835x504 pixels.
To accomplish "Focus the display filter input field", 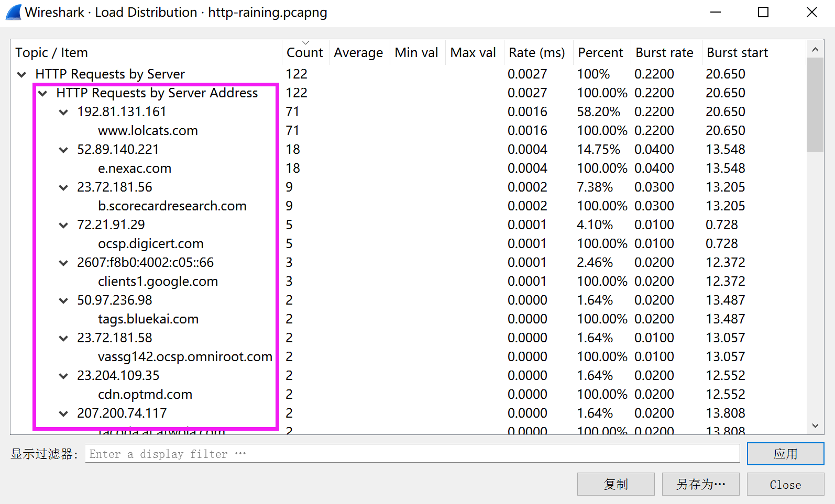I will point(413,454).
